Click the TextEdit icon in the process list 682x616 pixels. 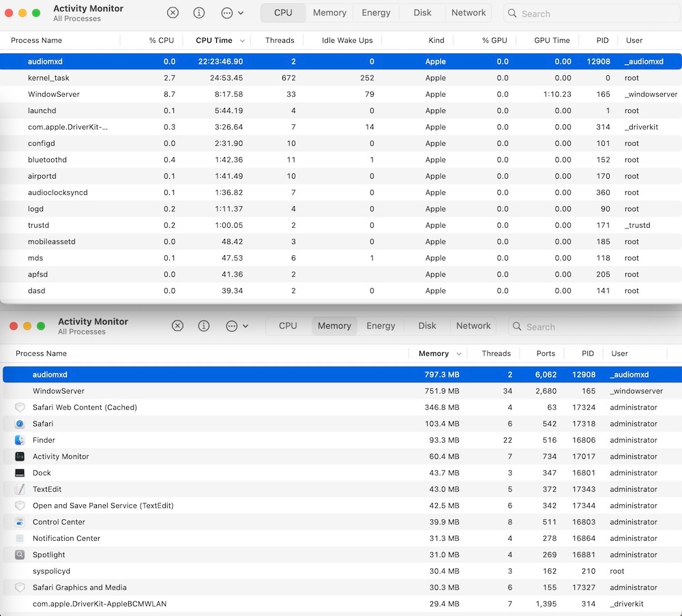pyautogui.click(x=20, y=489)
